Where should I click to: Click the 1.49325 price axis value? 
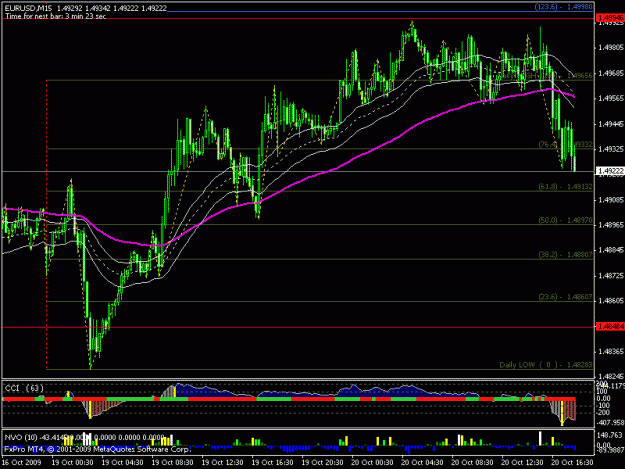click(610, 149)
